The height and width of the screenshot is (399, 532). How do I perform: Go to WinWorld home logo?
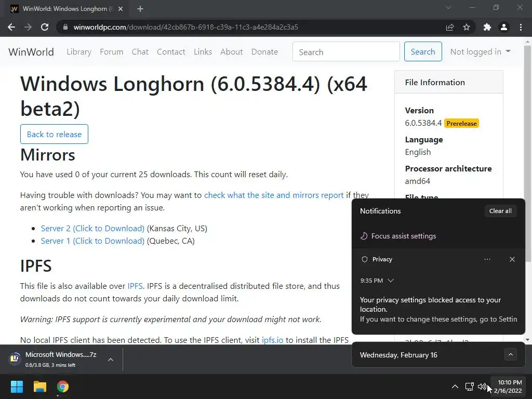(x=31, y=52)
